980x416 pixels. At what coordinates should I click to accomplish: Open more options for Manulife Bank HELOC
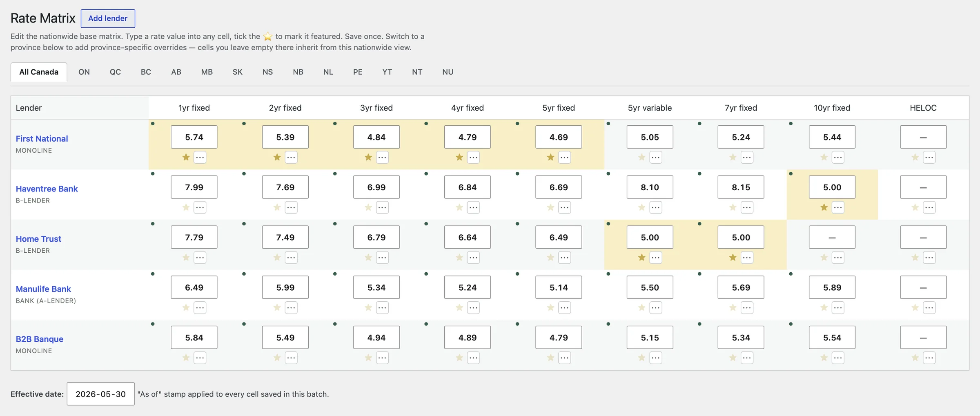pyautogui.click(x=929, y=307)
